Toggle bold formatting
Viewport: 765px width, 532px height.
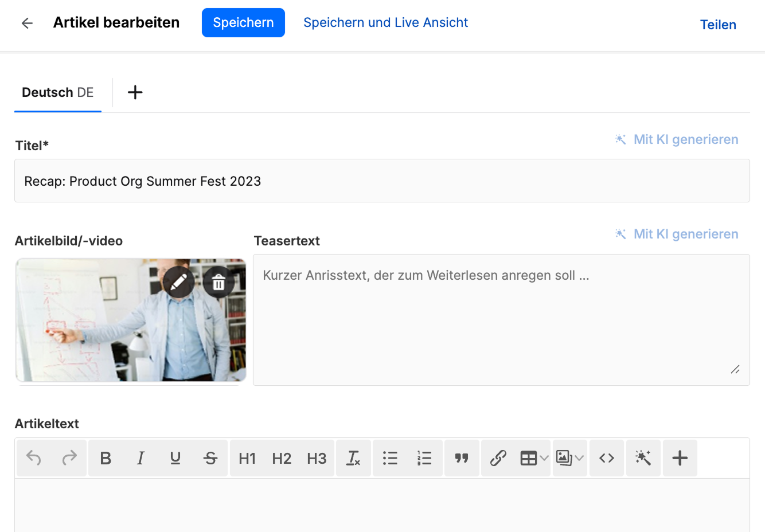tap(106, 458)
